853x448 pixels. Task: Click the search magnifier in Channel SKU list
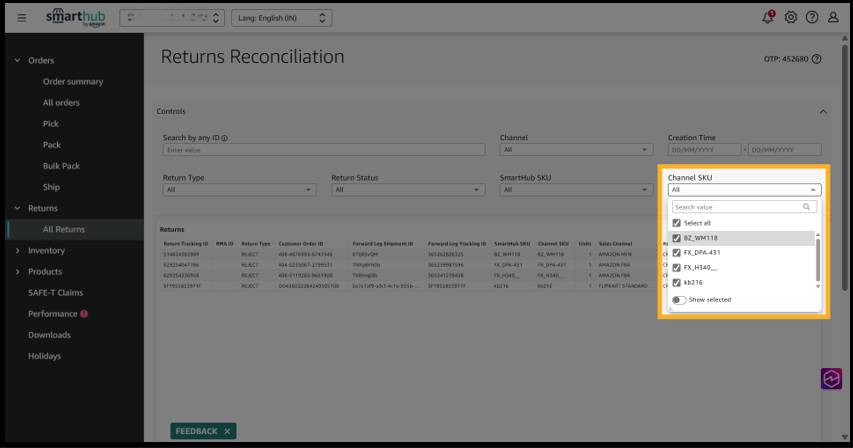tap(807, 207)
